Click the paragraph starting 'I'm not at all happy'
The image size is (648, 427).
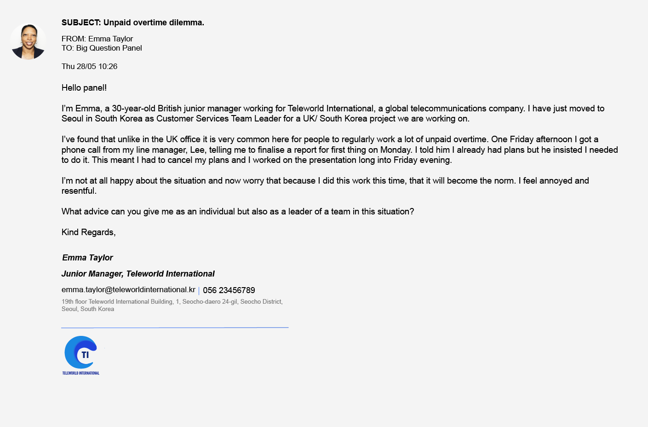(325, 185)
